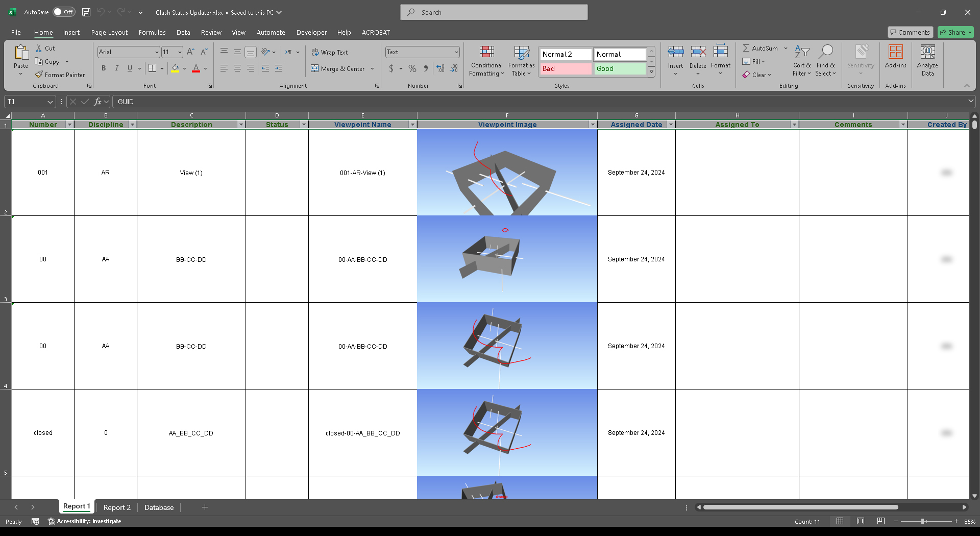Click the zoom slider handle
The image size is (980, 536).
pos(923,521)
